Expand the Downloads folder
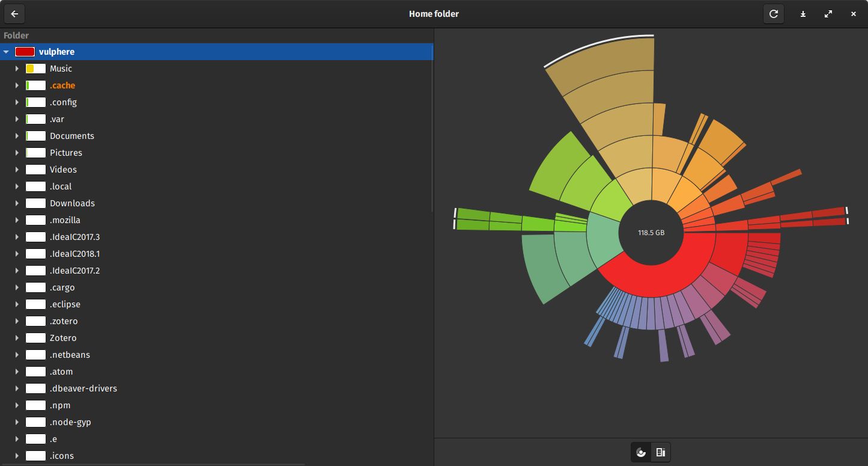Viewport: 868px width, 466px height. (x=17, y=204)
